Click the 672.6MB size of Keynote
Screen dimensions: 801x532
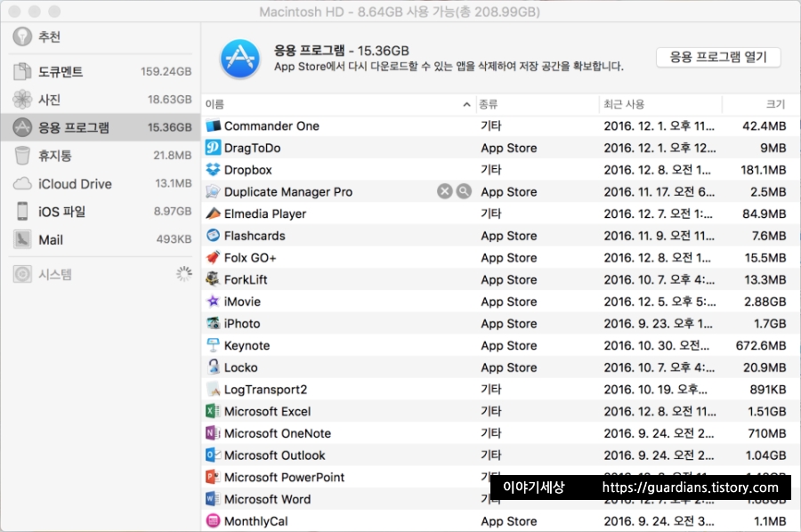761,345
